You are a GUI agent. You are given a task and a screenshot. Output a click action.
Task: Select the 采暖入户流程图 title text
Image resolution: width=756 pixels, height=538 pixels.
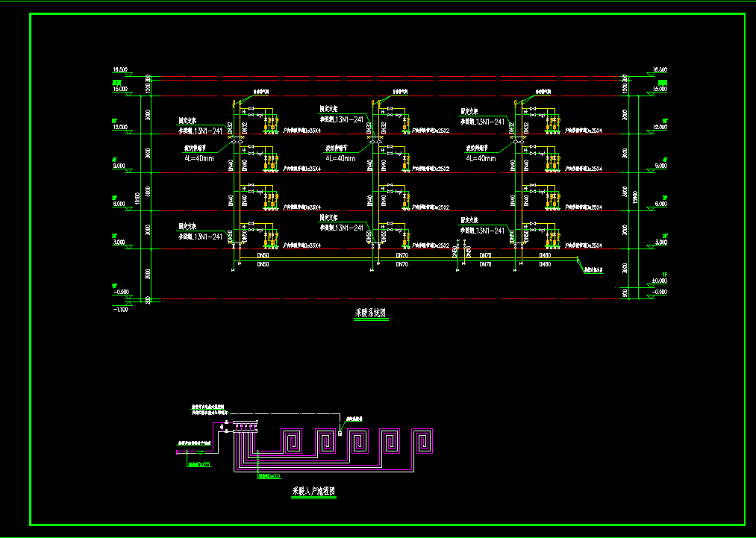(313, 492)
